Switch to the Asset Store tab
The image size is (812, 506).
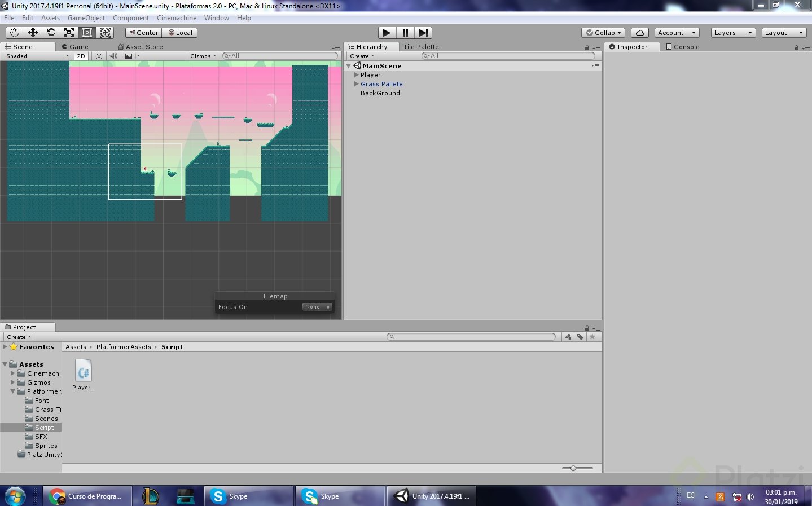click(141, 47)
